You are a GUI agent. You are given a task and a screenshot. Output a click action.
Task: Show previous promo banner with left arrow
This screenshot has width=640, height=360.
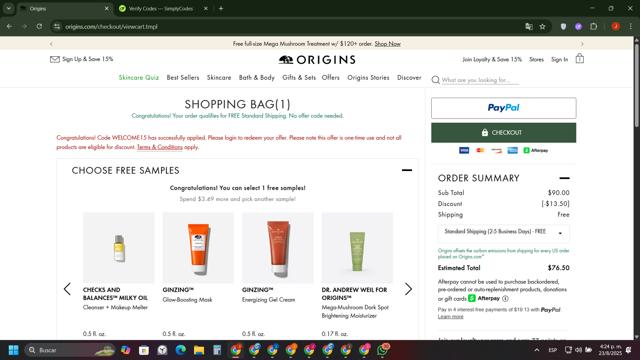(x=51, y=44)
